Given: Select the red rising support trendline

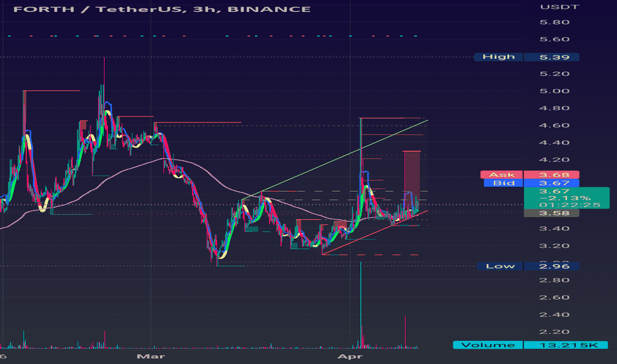Looking at the screenshot, I should pyautogui.click(x=375, y=233).
